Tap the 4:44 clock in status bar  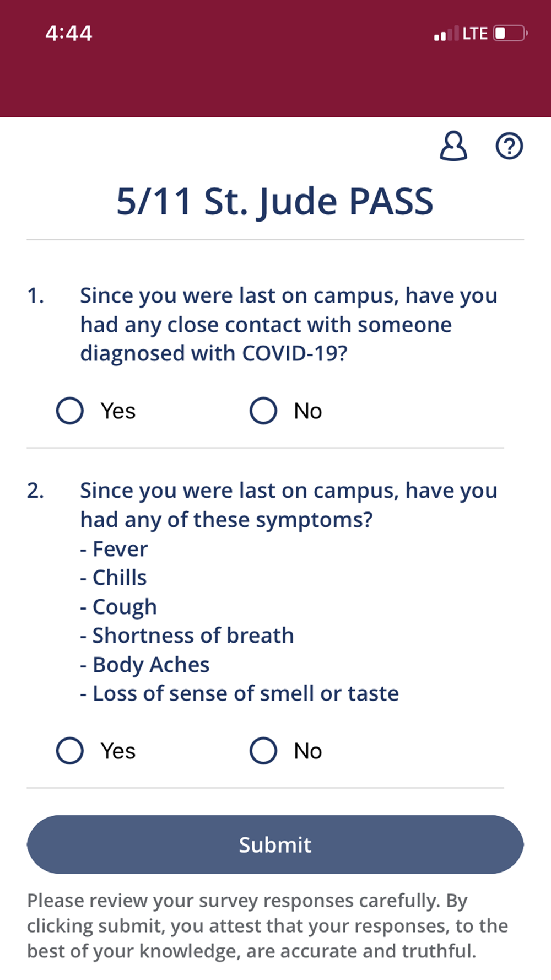click(69, 33)
